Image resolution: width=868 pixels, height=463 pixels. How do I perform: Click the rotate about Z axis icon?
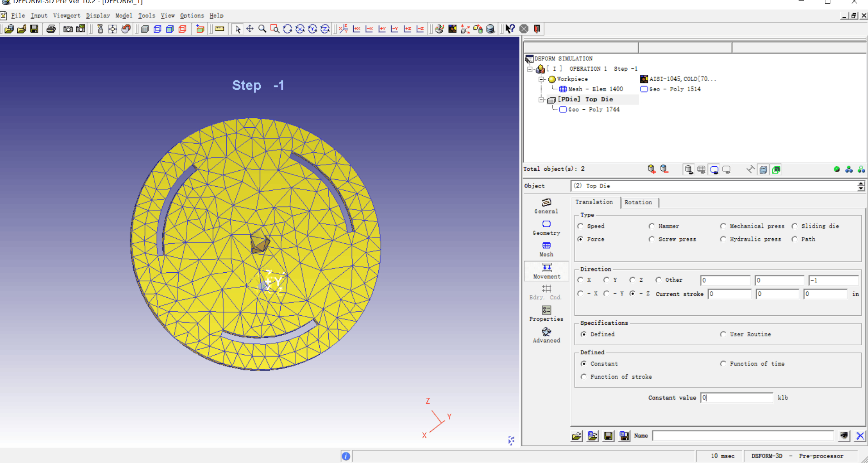325,29
